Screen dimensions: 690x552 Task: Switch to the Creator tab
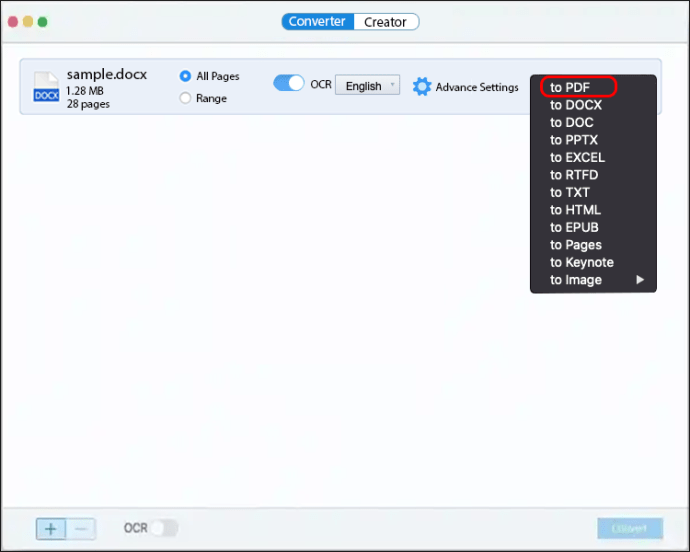386,22
